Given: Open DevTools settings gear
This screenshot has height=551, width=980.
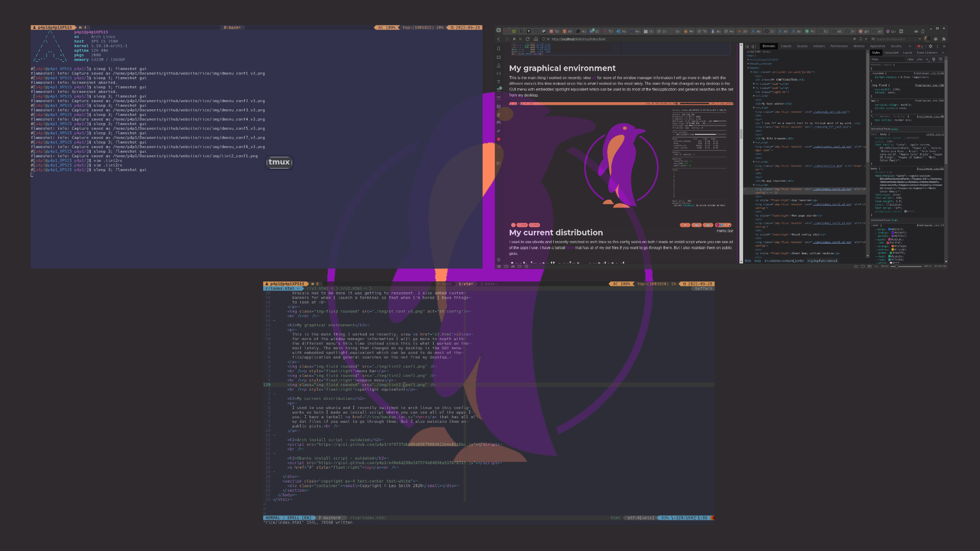Looking at the screenshot, I should pyautogui.click(x=930, y=46).
